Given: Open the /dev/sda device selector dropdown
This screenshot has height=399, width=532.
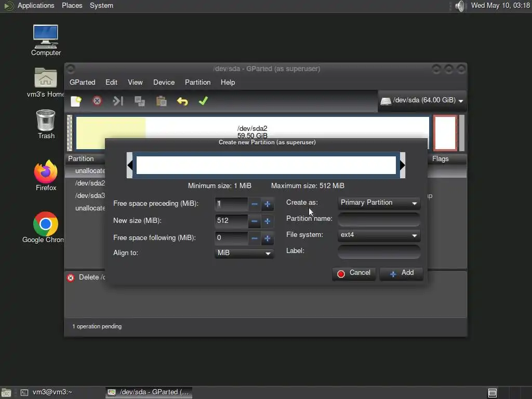Looking at the screenshot, I should tap(422, 100).
